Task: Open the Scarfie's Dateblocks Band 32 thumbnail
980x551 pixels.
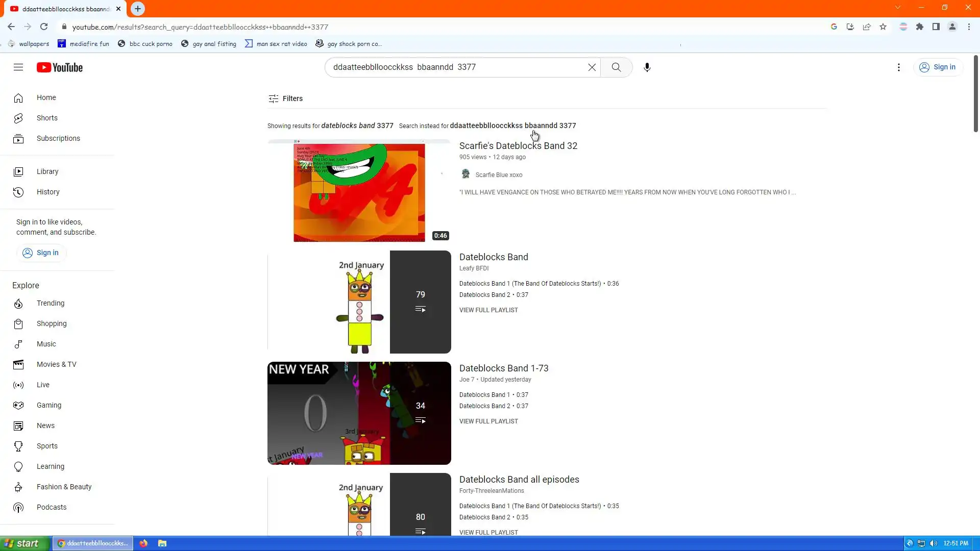Action: pos(359,191)
